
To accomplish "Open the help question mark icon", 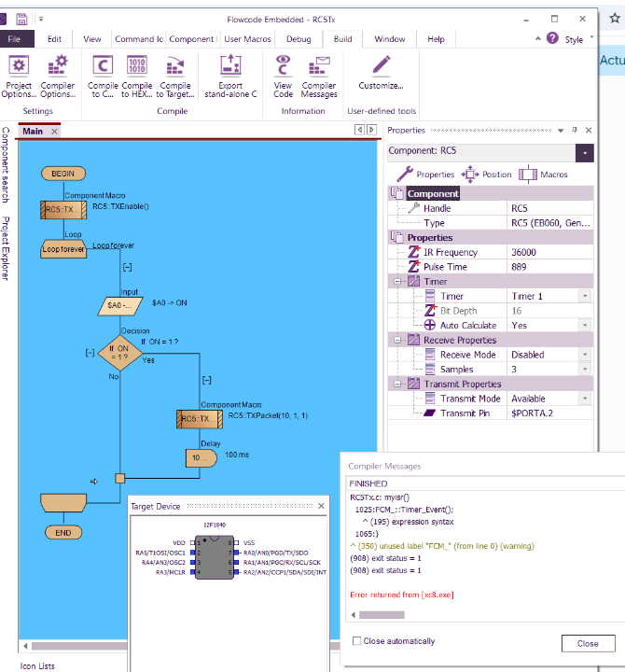I will click(552, 38).
